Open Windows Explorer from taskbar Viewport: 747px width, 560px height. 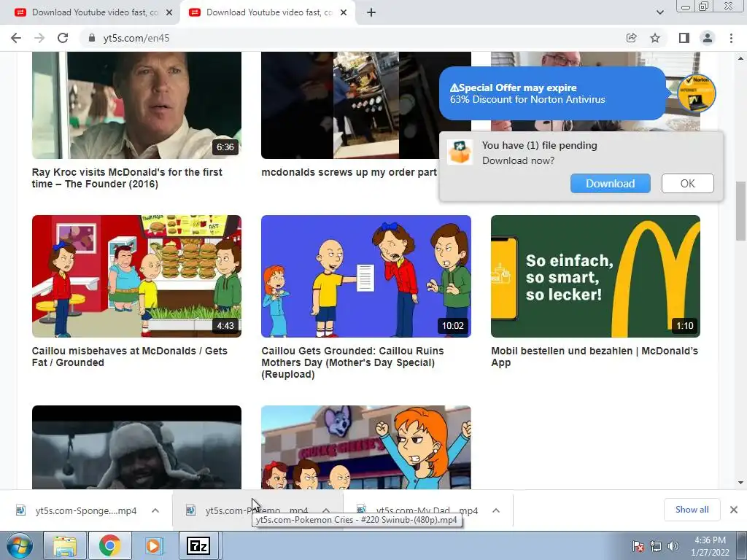click(65, 545)
